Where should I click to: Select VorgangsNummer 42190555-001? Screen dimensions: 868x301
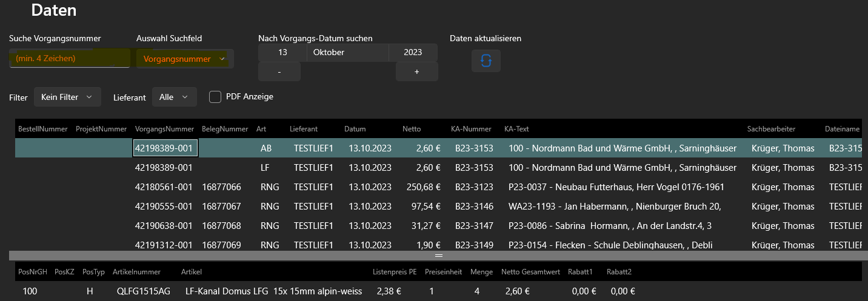click(164, 207)
